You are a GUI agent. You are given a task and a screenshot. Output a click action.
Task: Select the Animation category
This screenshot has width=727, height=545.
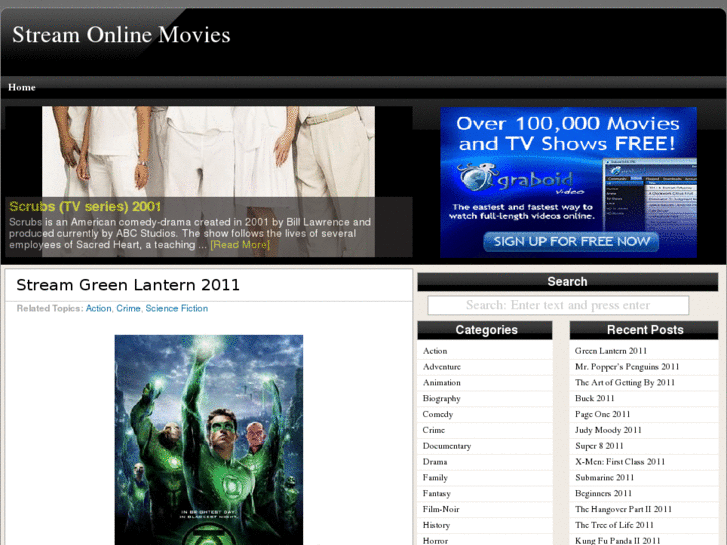(x=442, y=383)
